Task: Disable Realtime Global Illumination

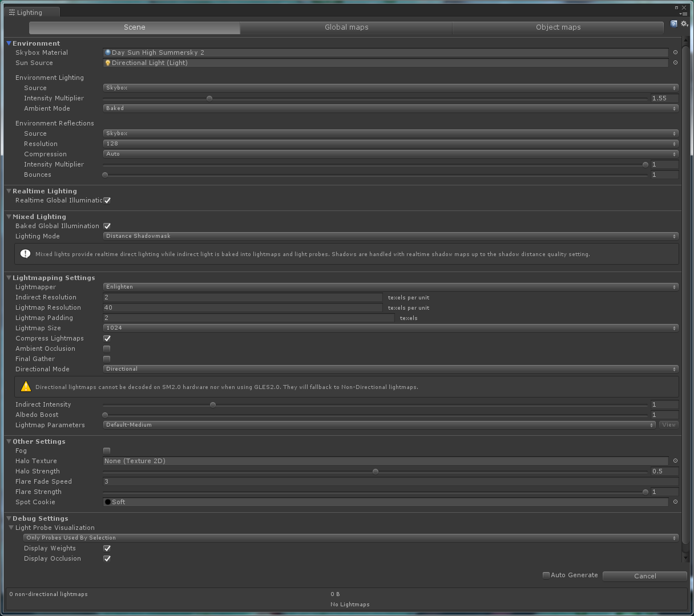Action: click(107, 200)
